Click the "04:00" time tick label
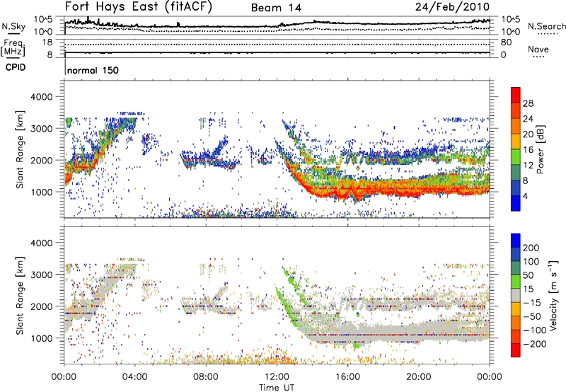The width and height of the screenshot is (566, 392). click(135, 377)
